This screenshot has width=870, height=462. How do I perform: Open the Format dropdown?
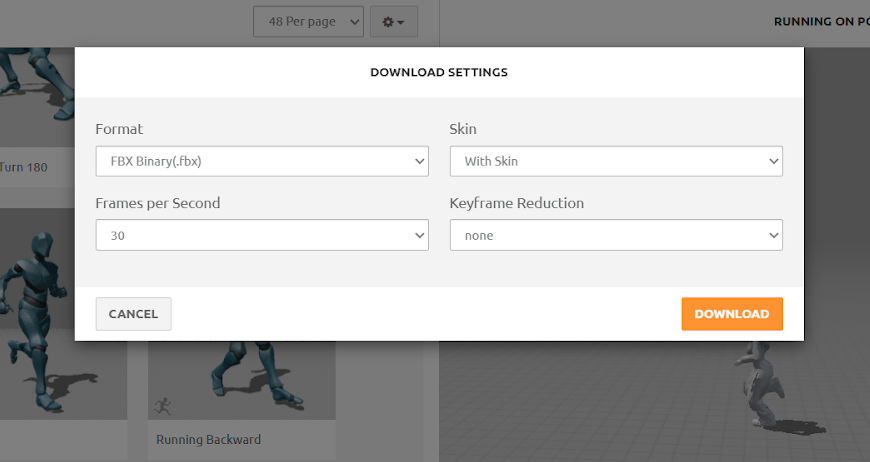coord(262,160)
